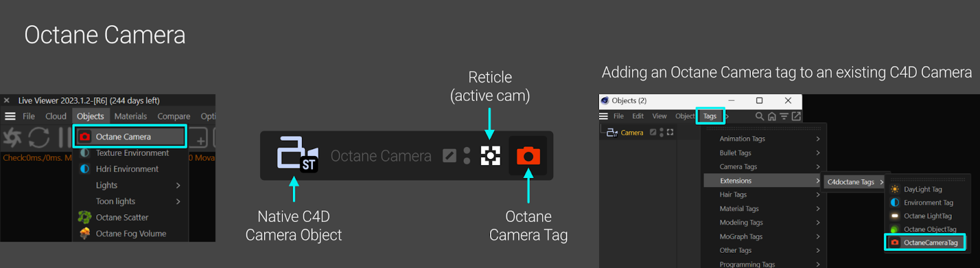
Task: Toggle the Octane Camera visibility dots
Action: (x=467, y=156)
